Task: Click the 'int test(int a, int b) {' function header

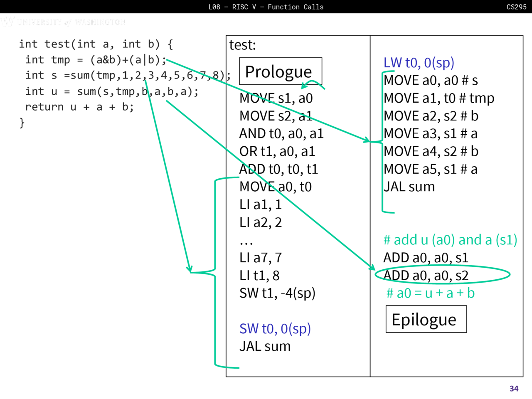Action: click(x=96, y=44)
